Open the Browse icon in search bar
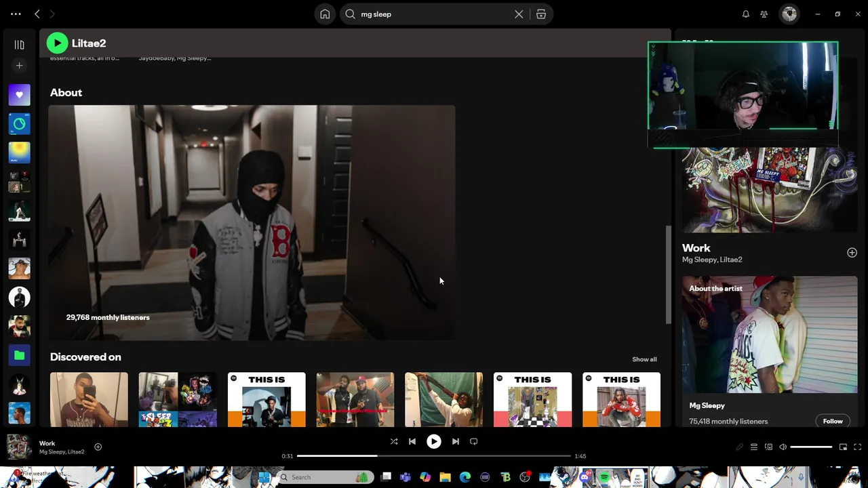Image resolution: width=868 pixels, height=488 pixels. pos(541,14)
